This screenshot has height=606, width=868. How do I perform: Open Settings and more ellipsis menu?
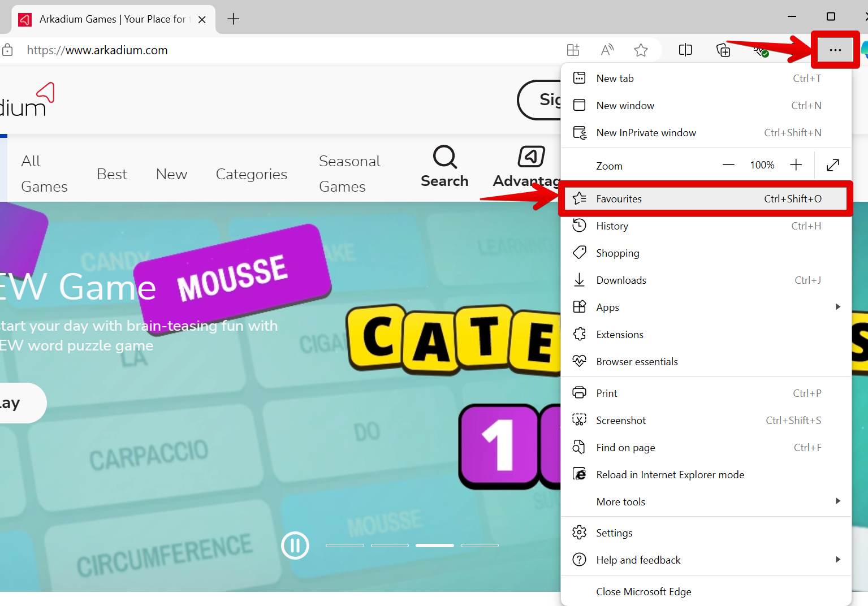[835, 50]
